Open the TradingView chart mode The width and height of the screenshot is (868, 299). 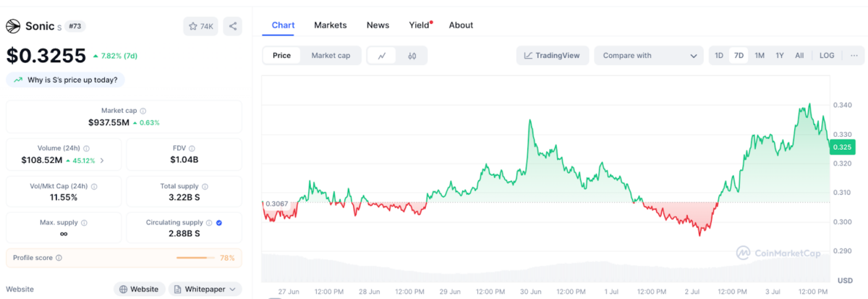point(552,56)
